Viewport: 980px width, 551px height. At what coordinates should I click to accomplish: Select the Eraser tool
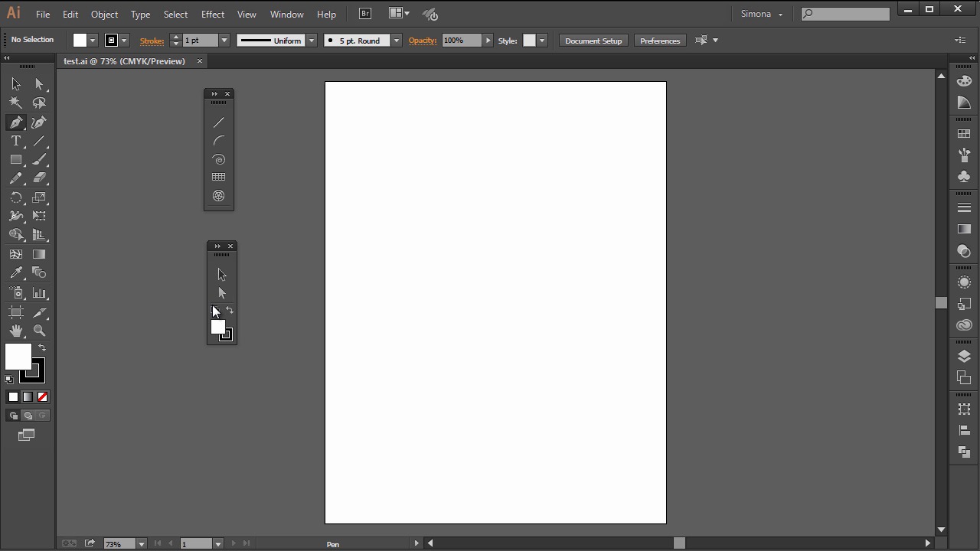tap(39, 178)
